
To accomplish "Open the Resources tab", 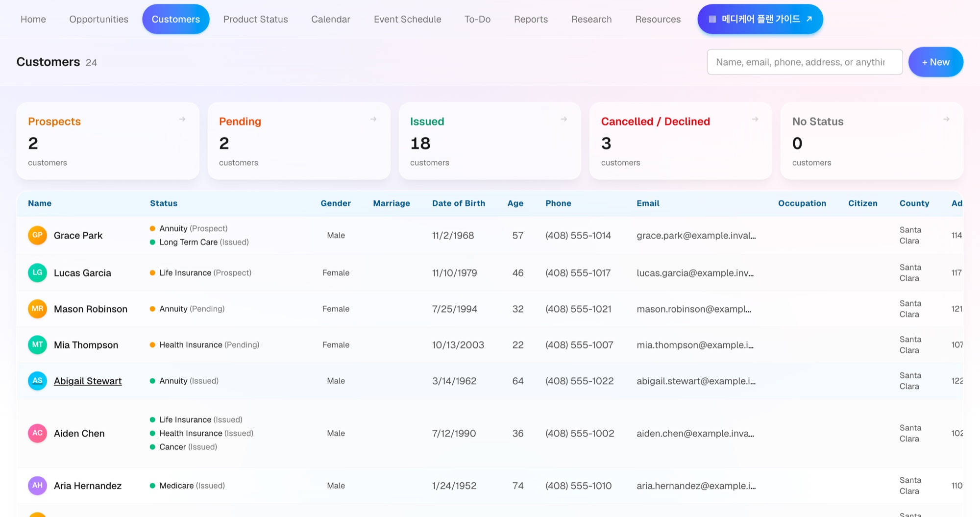I will (658, 19).
